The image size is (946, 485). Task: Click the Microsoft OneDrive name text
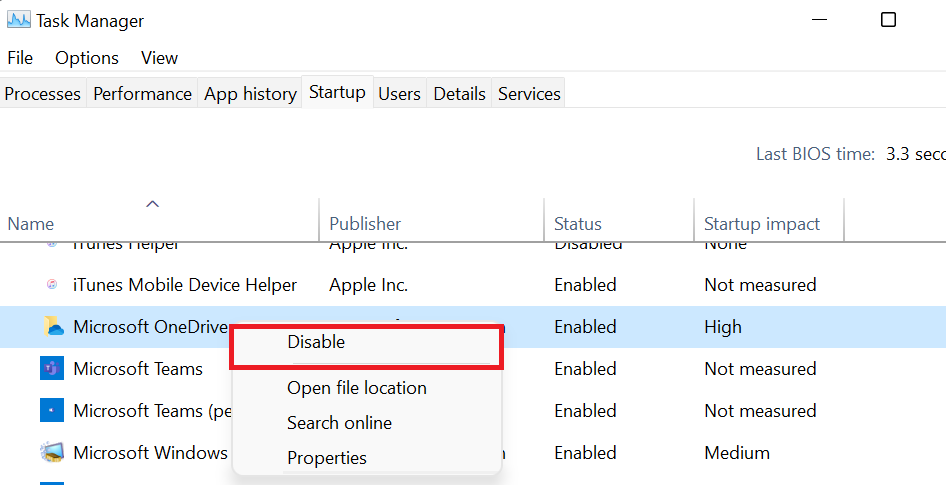point(150,326)
